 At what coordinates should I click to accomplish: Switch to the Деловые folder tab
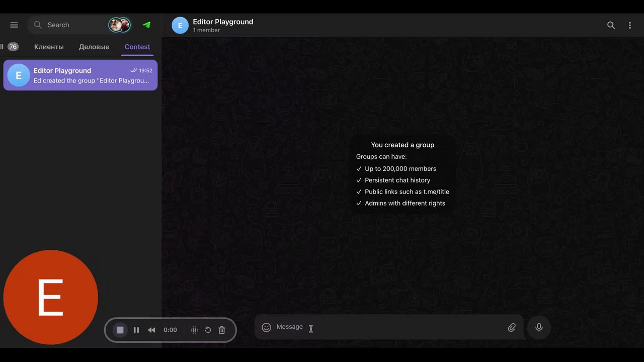point(94,47)
